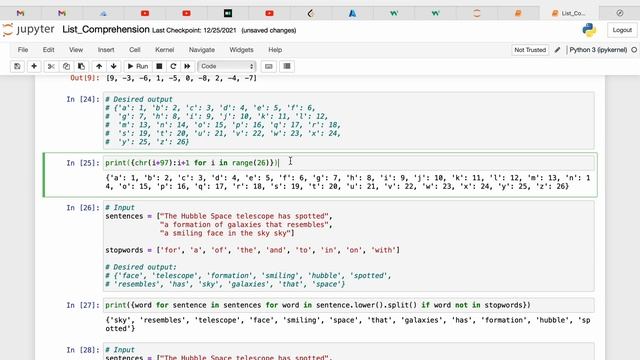The width and height of the screenshot is (640, 360).
Task: Rename notebook via List_Comprehension title
Action: click(x=106, y=30)
